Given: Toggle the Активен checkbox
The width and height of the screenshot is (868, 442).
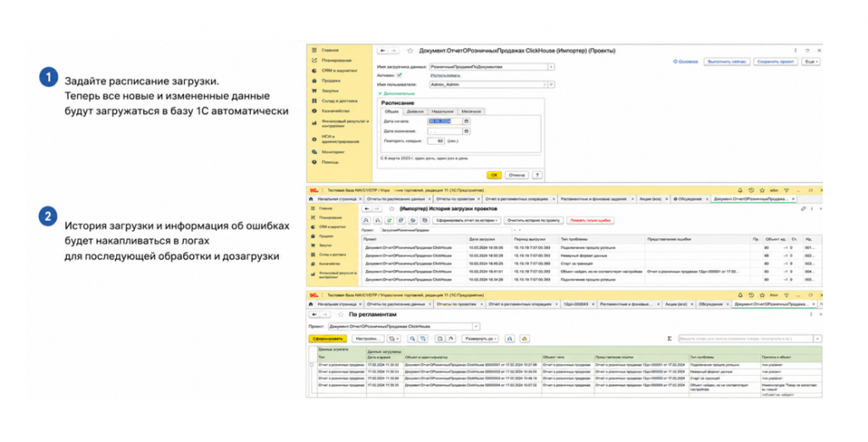Looking at the screenshot, I should pyautogui.click(x=399, y=75).
